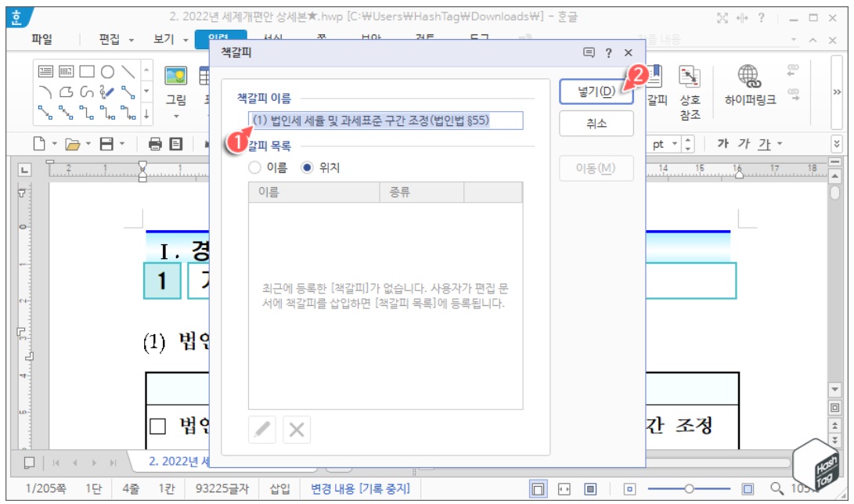
Task: Click the 하이퍼링크 globe icon
Action: [749, 76]
